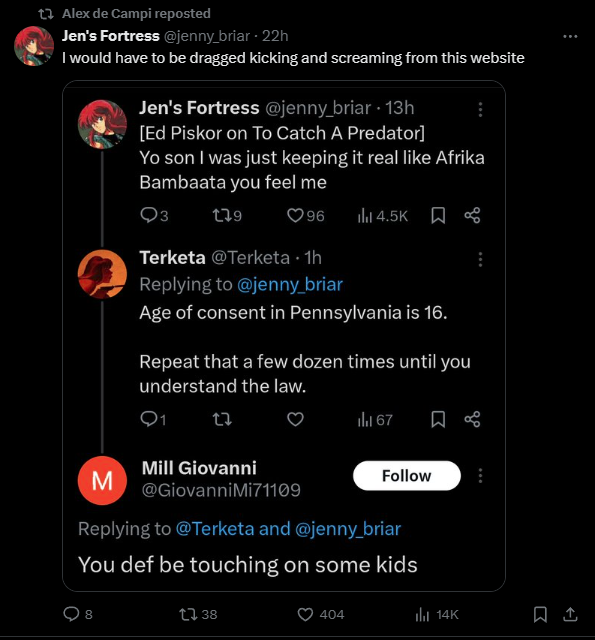595x640 pixels.
Task: Bookmark Terketa's reply
Action: (x=438, y=419)
